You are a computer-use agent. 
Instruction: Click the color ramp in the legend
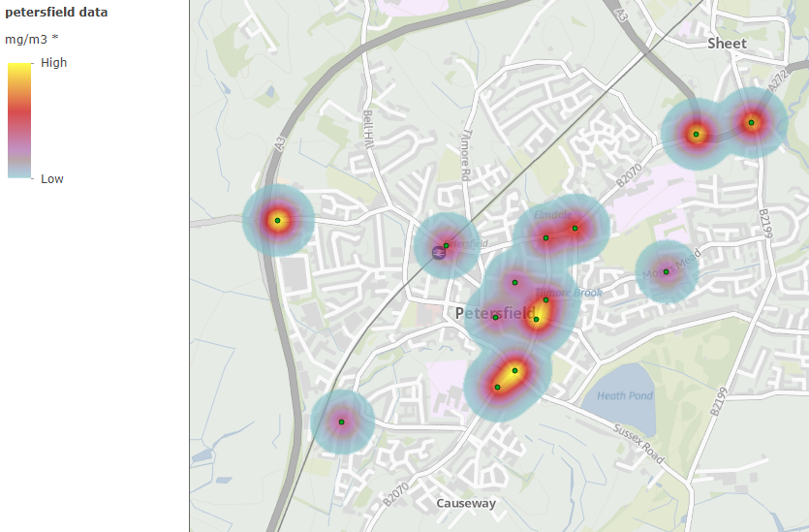pos(19,121)
